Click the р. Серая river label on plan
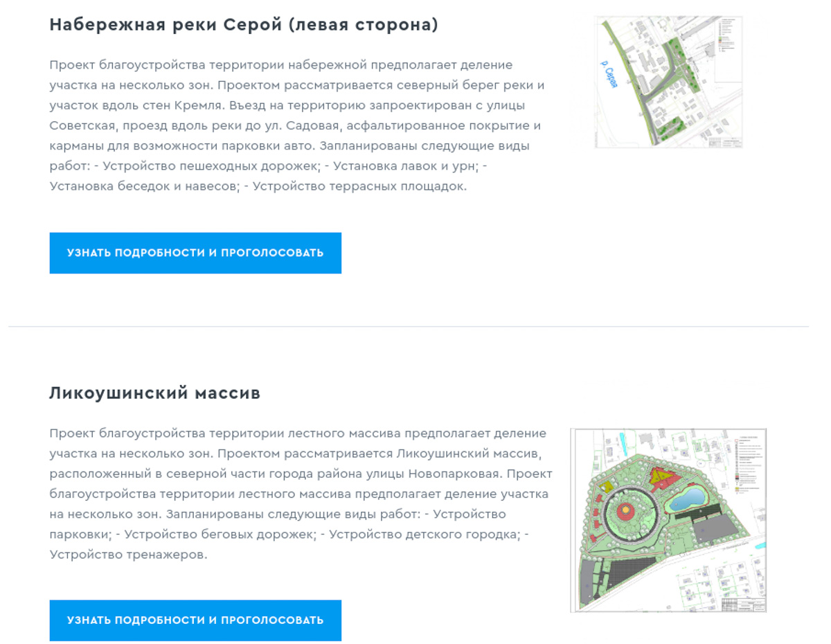 click(608, 73)
